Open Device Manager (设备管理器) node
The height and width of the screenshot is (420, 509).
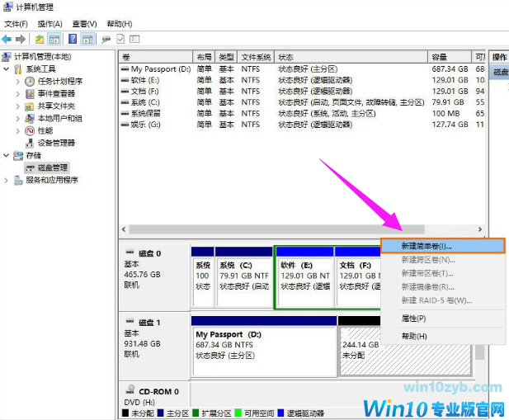click(56, 143)
